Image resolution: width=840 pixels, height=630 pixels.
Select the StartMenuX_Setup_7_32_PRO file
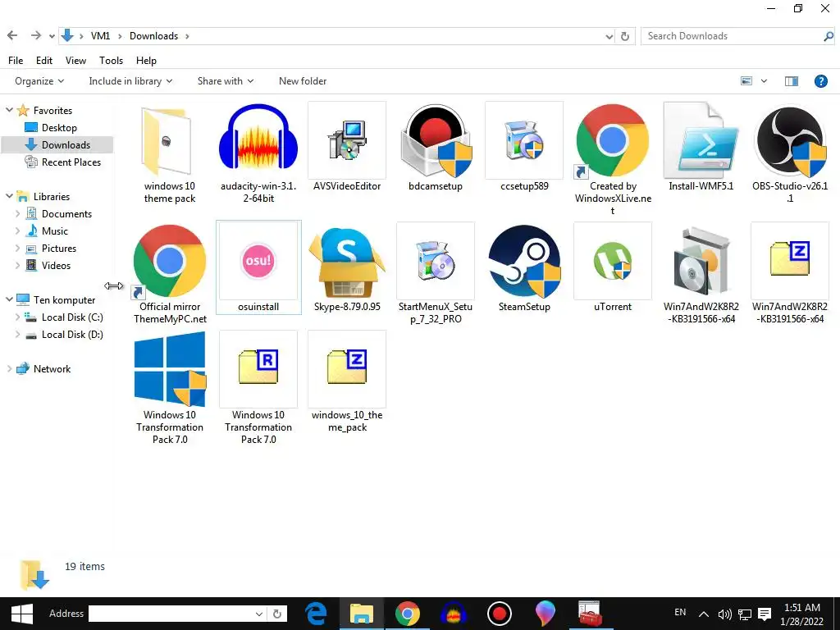click(x=436, y=274)
